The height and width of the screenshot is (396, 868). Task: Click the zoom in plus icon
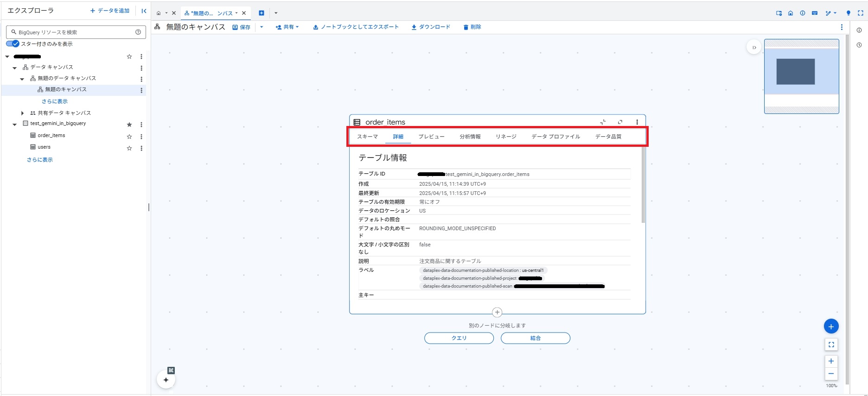(831, 361)
